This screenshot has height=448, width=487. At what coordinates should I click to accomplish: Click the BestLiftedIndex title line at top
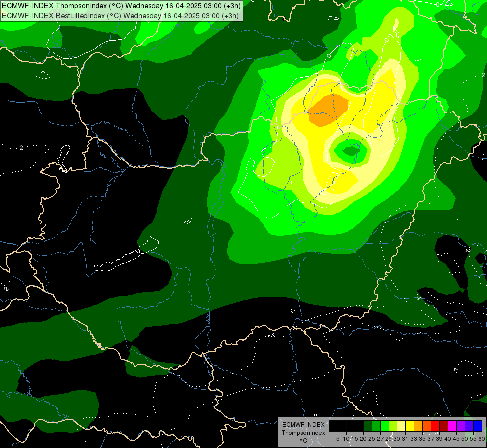120,15
